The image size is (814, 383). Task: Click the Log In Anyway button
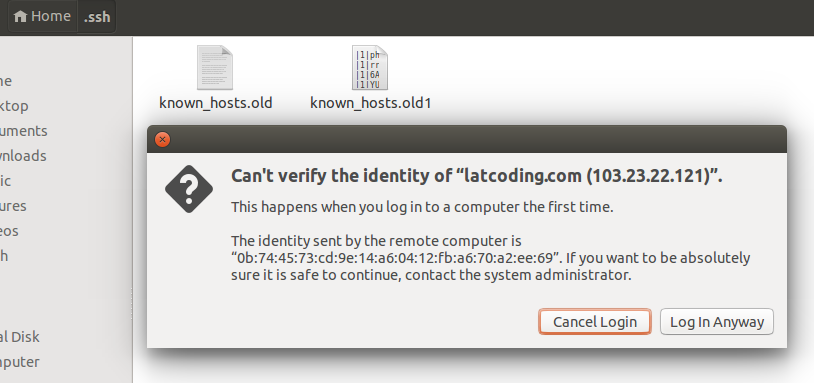click(x=717, y=322)
